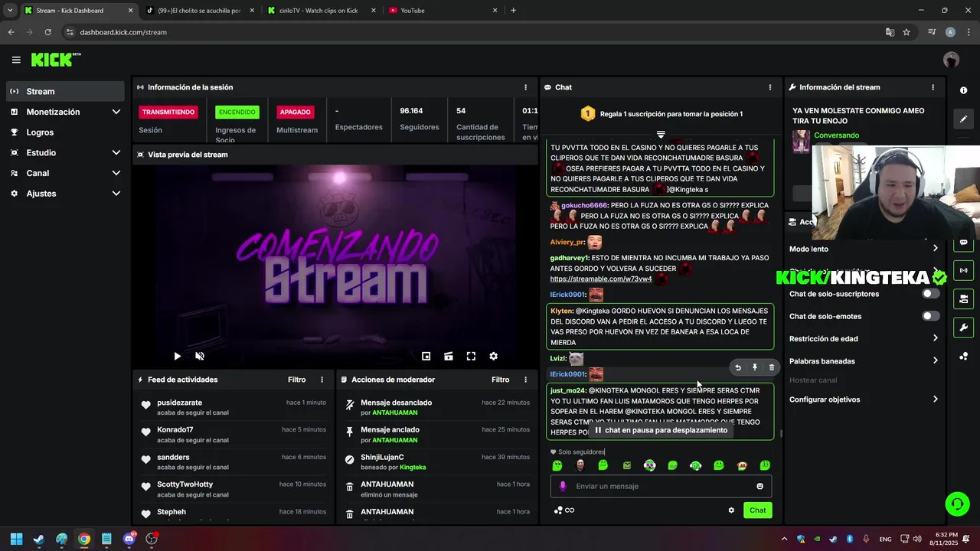Select first green emote in quick row

point(557,465)
